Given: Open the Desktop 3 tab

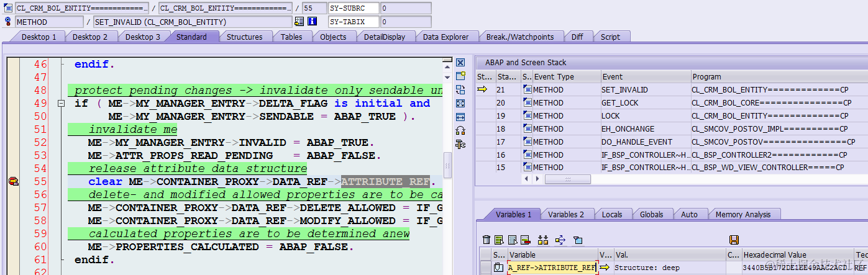Looking at the screenshot, I should [x=143, y=37].
